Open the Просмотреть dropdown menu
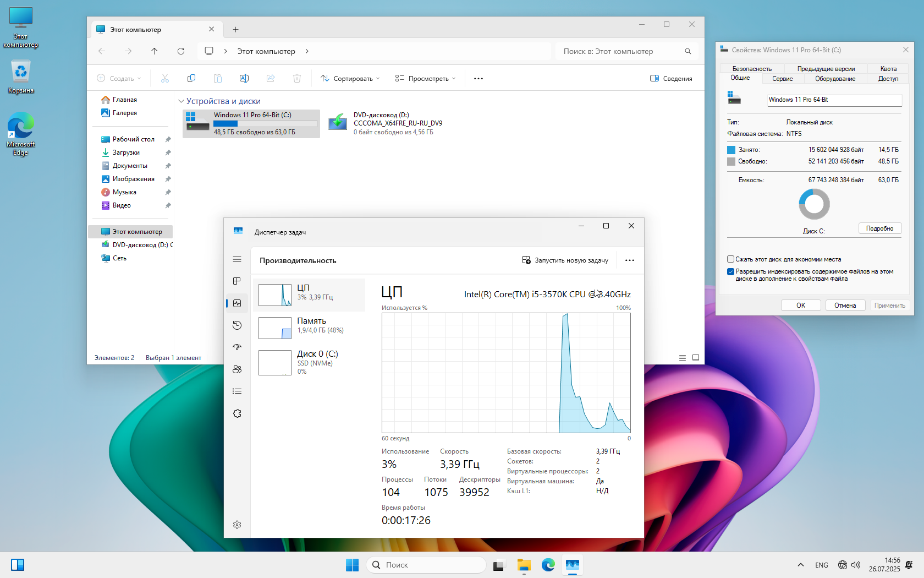The image size is (924, 578). pos(425,78)
